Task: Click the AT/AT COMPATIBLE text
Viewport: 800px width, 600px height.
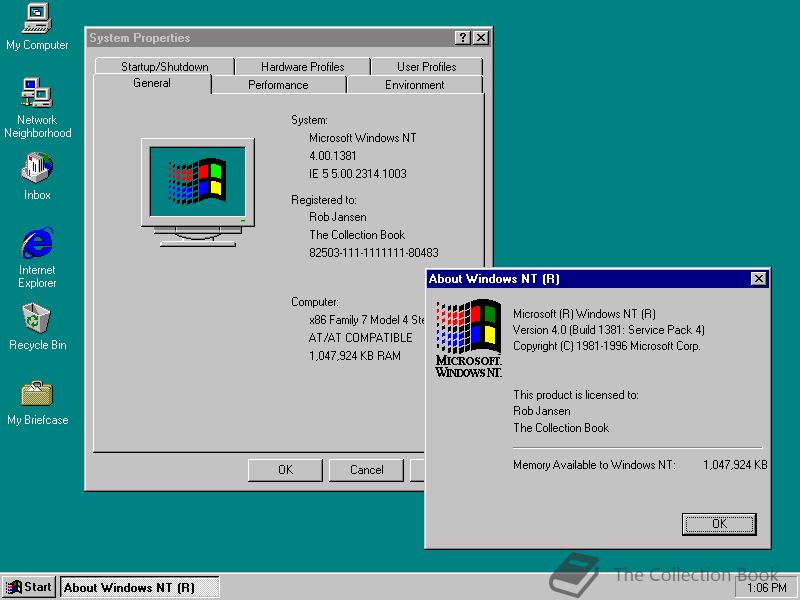Action: coord(360,338)
